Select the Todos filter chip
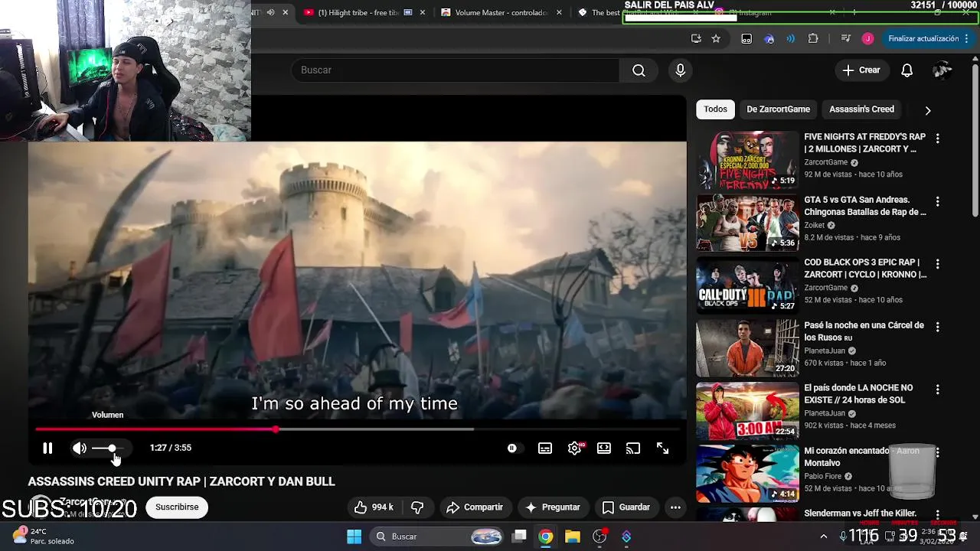The width and height of the screenshot is (980, 551). coord(715,109)
